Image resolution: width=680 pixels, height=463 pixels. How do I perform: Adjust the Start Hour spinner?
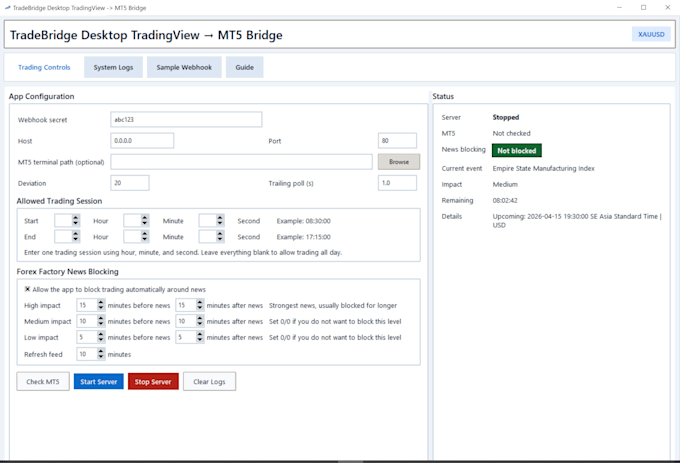pyautogui.click(x=67, y=221)
